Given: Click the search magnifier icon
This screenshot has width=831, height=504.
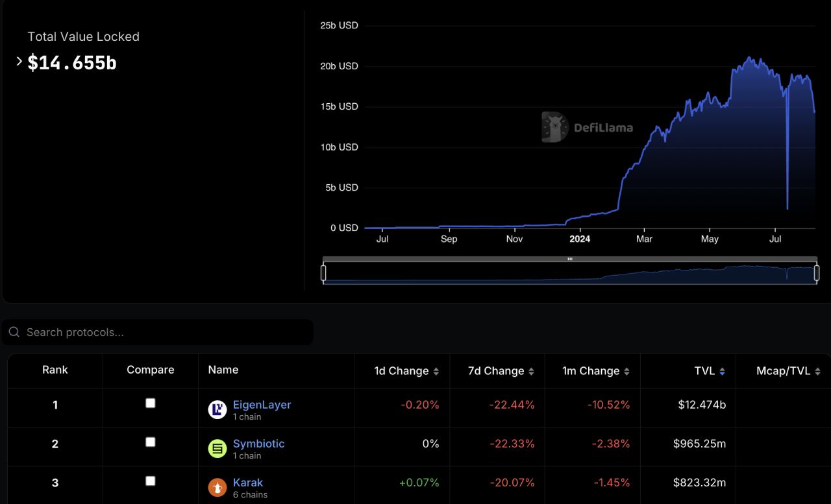Looking at the screenshot, I should click(14, 332).
